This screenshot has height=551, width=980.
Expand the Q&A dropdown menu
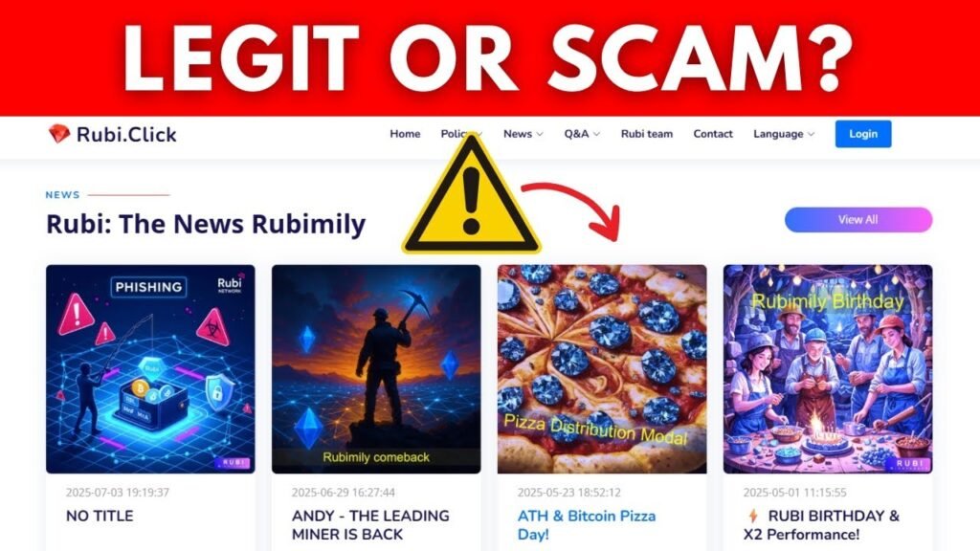click(x=582, y=134)
